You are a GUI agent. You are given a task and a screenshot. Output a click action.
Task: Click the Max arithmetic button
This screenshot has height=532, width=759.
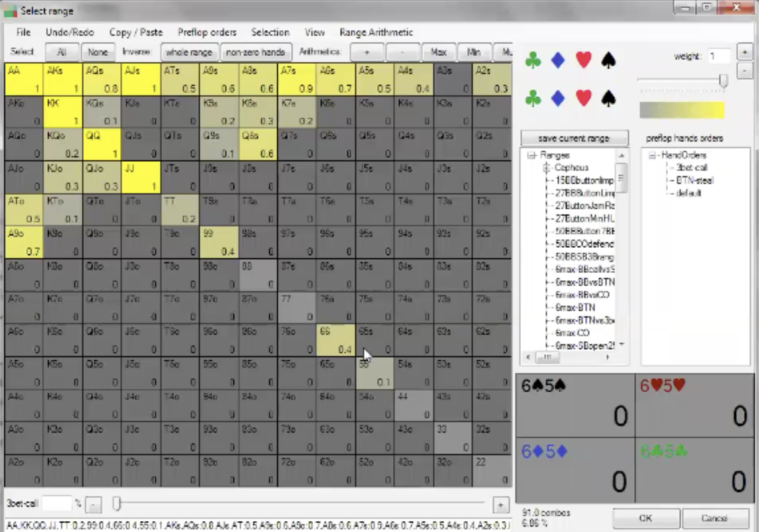[438, 52]
